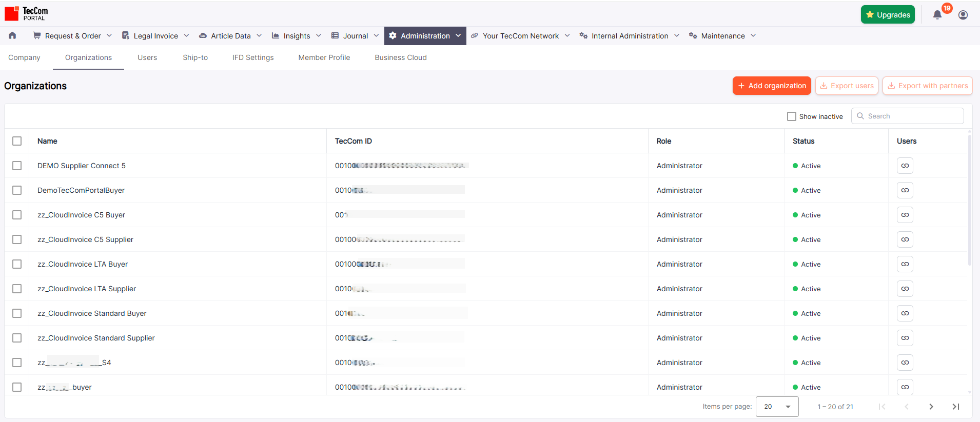Click the Add organization button
Image resolution: width=980 pixels, height=422 pixels.
[x=772, y=86]
